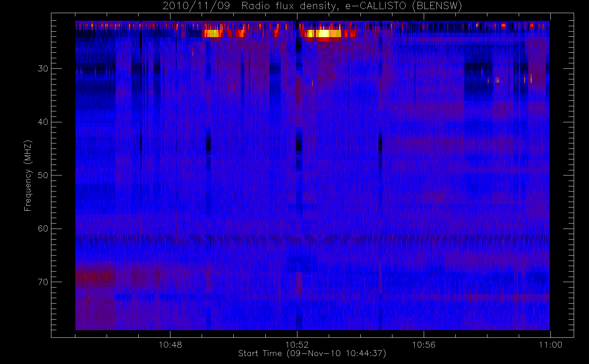Select the 10:48 time tick label
Screen dimensions: 589x364
tap(170, 344)
